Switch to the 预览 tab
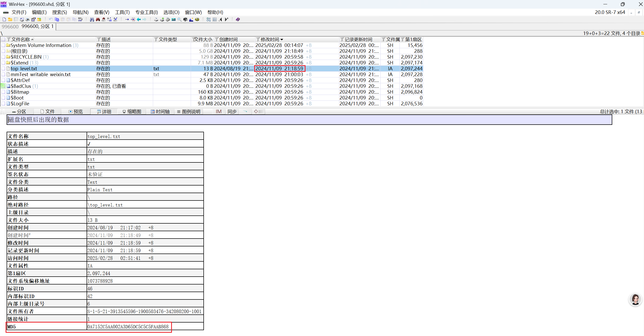The height and width of the screenshot is (336, 644). [x=76, y=112]
